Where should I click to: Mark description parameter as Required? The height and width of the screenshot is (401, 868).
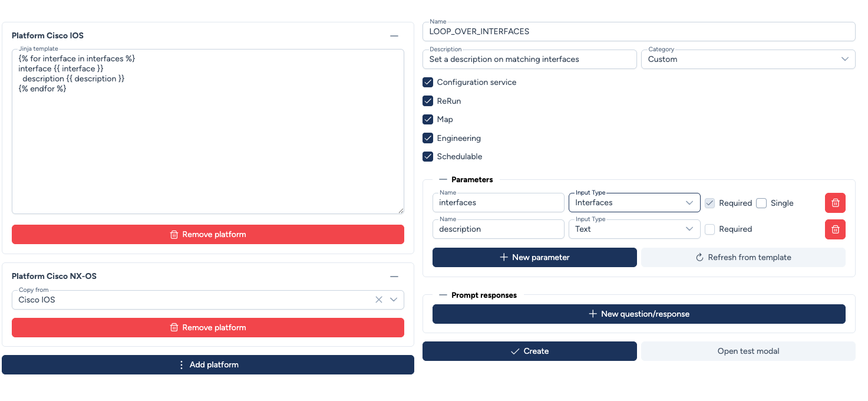(710, 229)
